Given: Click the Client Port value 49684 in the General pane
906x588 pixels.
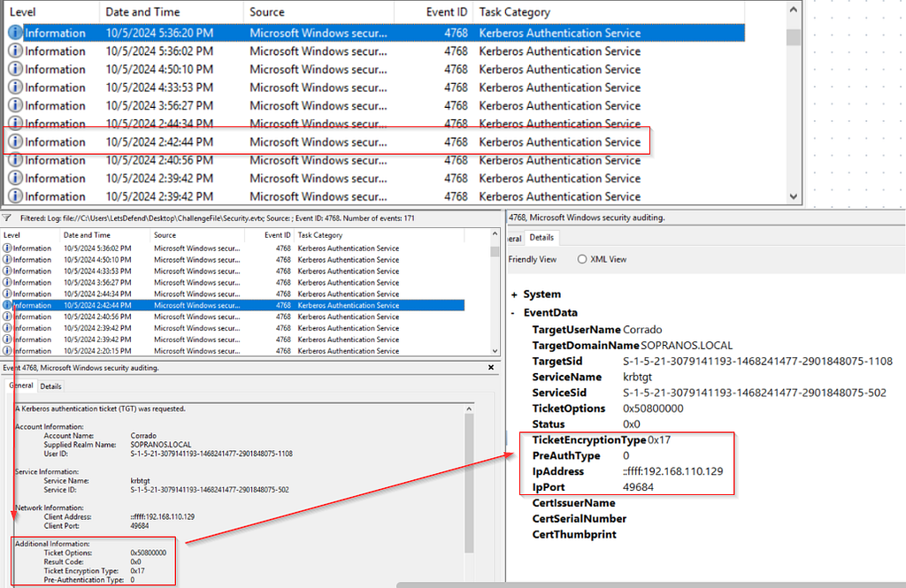Looking at the screenshot, I should 139,525.
